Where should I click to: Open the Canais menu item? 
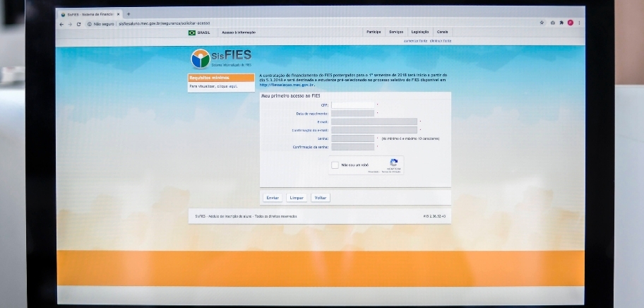tap(442, 32)
